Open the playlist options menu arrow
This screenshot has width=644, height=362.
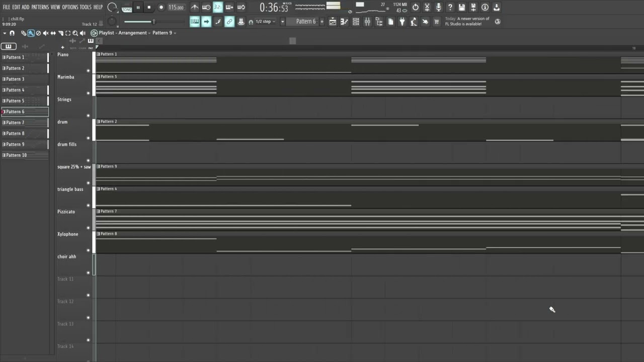tap(5, 33)
